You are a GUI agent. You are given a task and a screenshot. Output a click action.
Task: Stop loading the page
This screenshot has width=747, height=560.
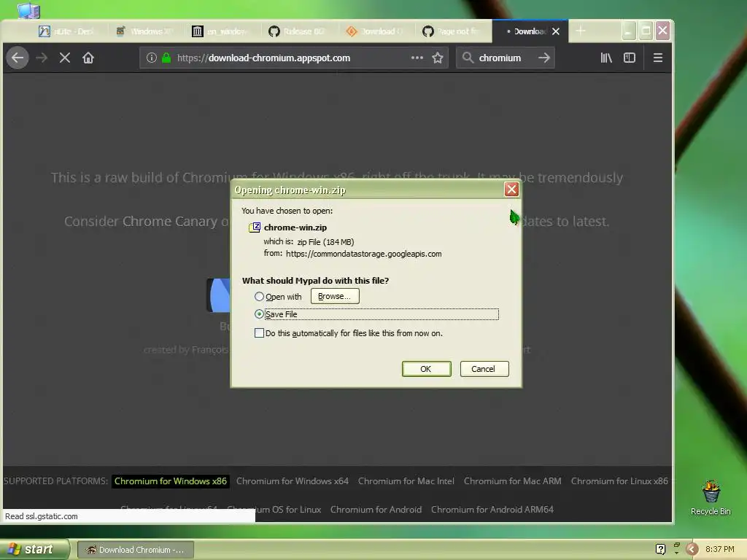[65, 58]
